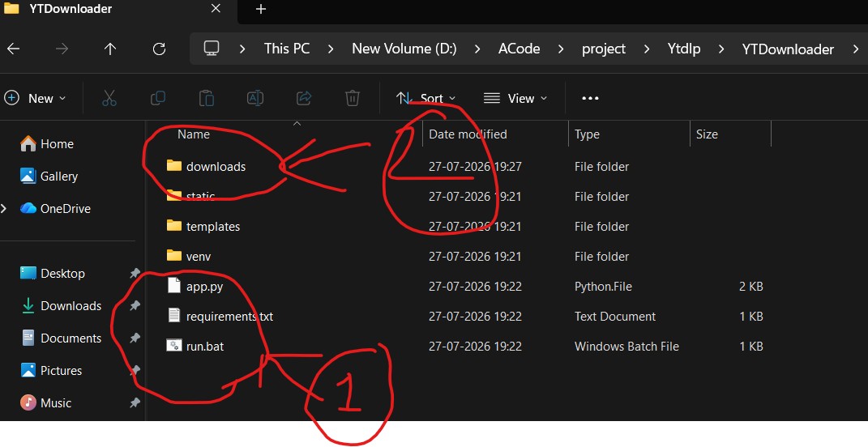Click New Volume (D:) breadcrumb
The width and height of the screenshot is (868, 447).
(404, 49)
